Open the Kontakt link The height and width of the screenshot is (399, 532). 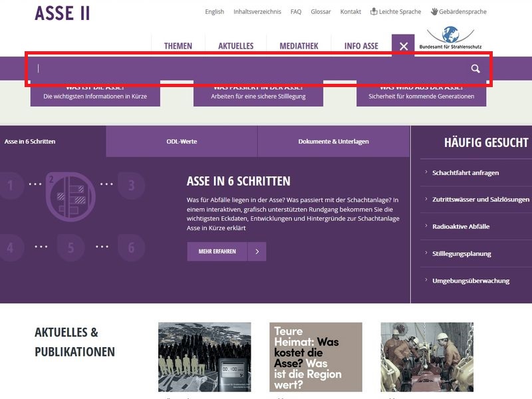[350, 11]
